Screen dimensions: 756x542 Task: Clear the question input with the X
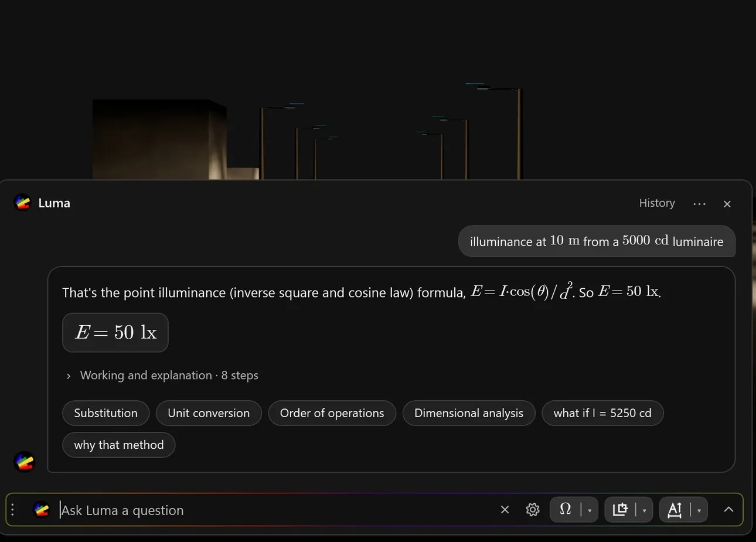pos(505,510)
